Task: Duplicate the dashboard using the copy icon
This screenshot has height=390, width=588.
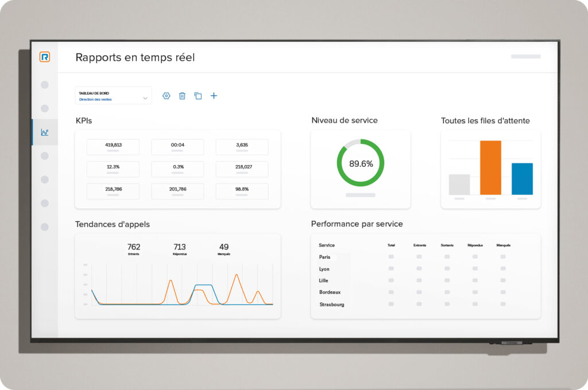Action: click(x=198, y=96)
